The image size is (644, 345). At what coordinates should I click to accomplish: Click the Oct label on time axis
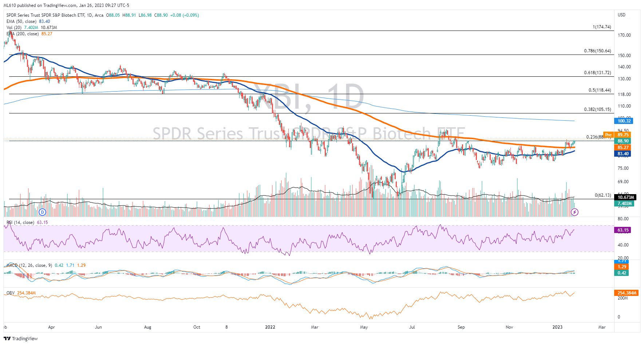[197, 327]
